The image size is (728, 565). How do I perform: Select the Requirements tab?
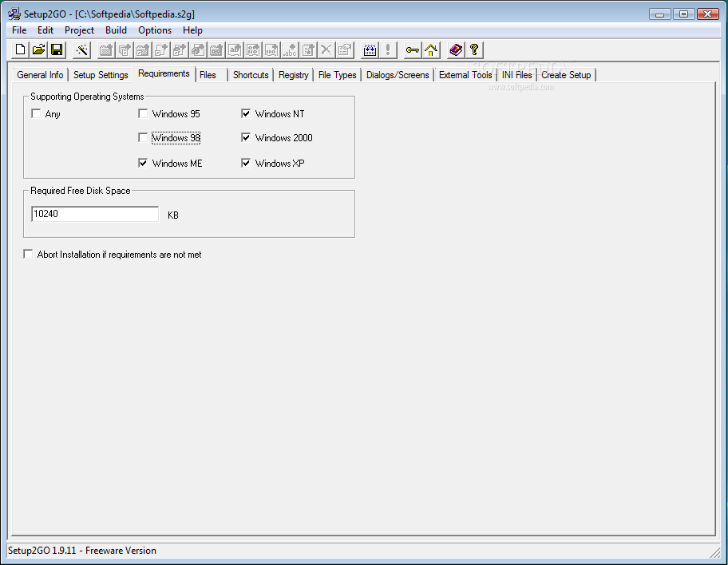pos(164,73)
